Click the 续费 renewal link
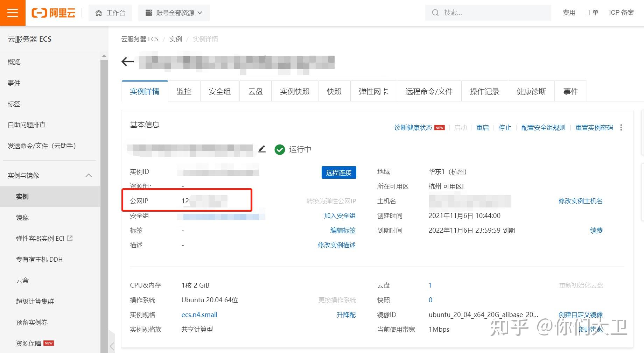 coord(596,231)
